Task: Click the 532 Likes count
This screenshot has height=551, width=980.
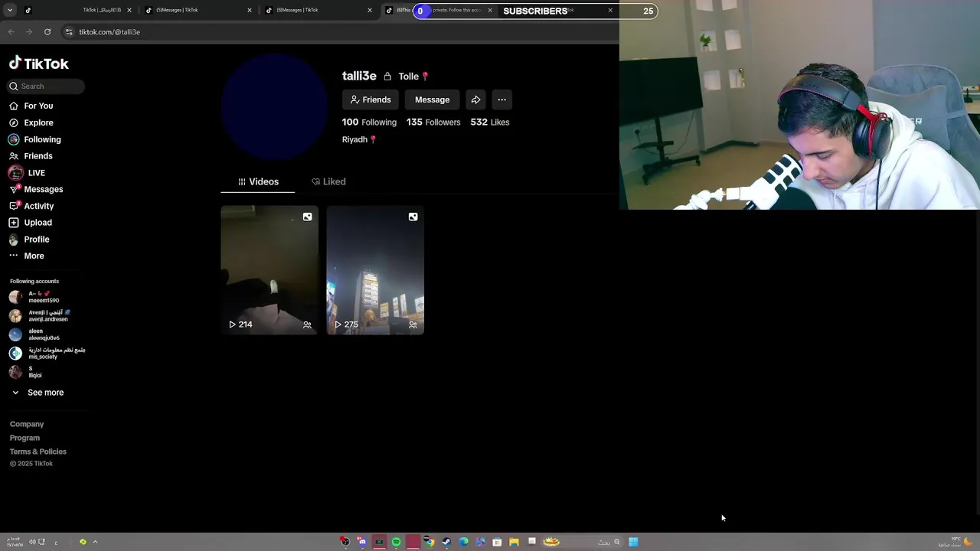Action: 490,122
